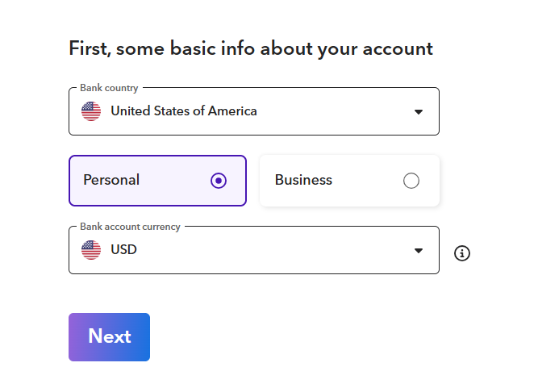Click the flag icon beside USD
Viewport: 538px width, 392px height.
click(91, 250)
